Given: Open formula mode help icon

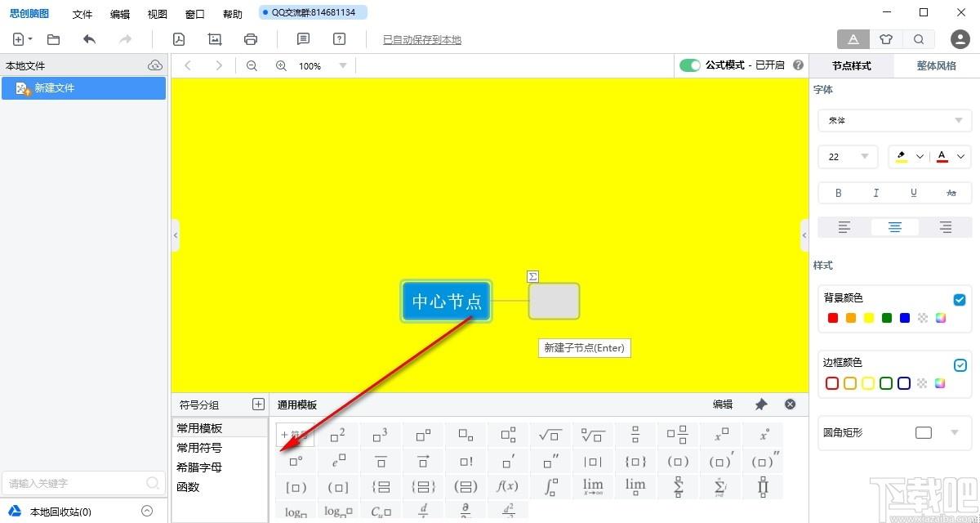Looking at the screenshot, I should [x=799, y=65].
